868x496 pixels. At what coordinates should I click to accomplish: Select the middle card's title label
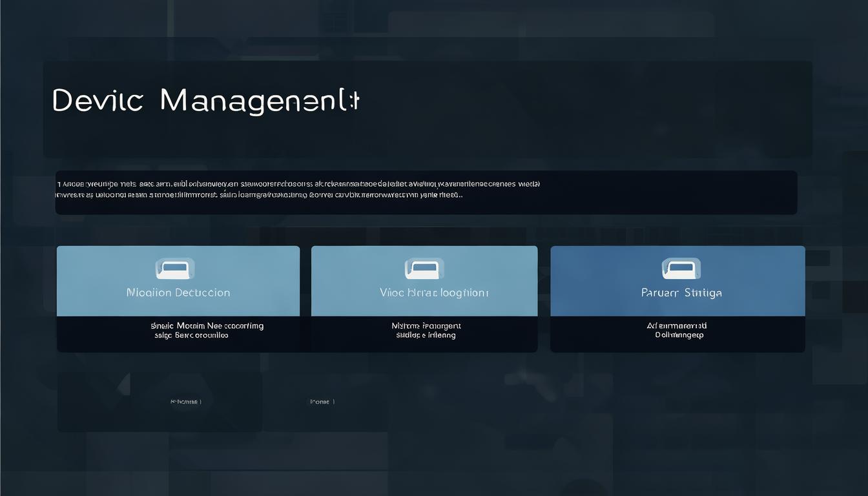click(x=434, y=293)
